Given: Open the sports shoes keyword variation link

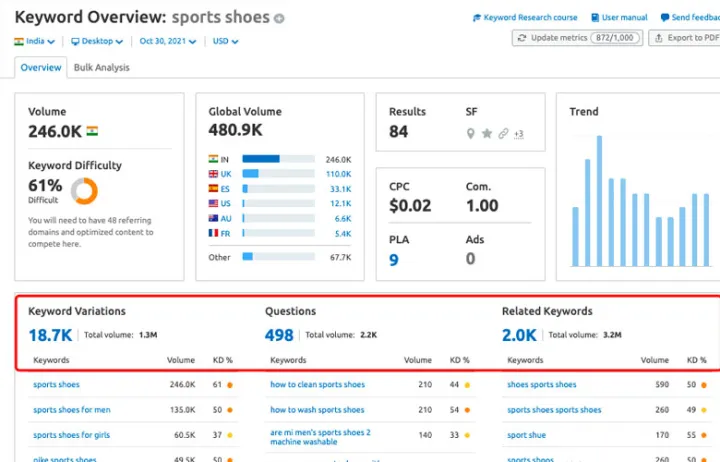Looking at the screenshot, I should [56, 384].
